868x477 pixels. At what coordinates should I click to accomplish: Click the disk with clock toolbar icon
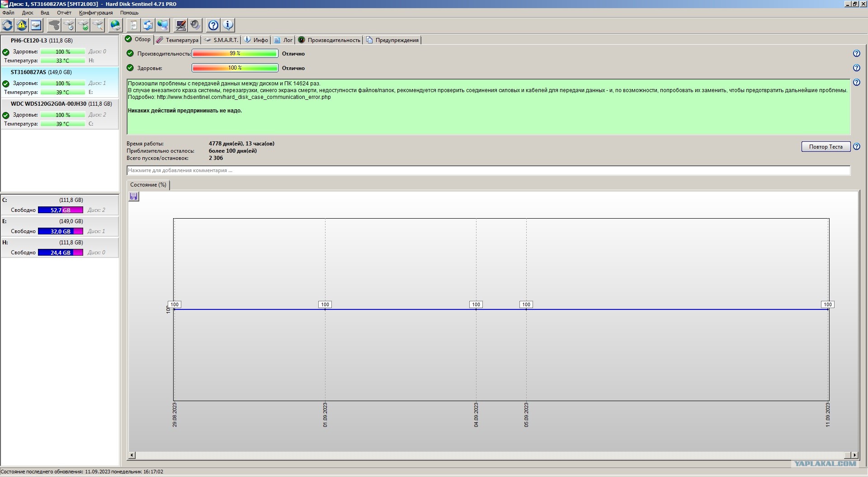pyautogui.click(x=69, y=25)
